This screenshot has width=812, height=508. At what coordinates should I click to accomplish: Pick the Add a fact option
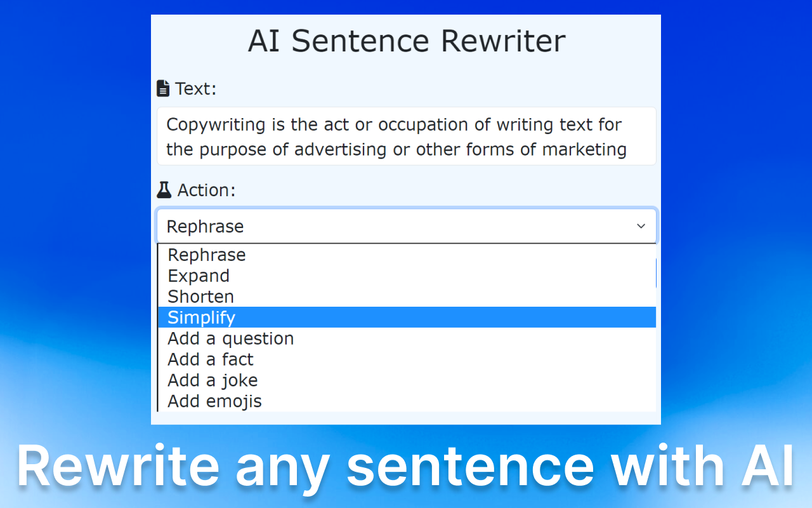pos(210,359)
